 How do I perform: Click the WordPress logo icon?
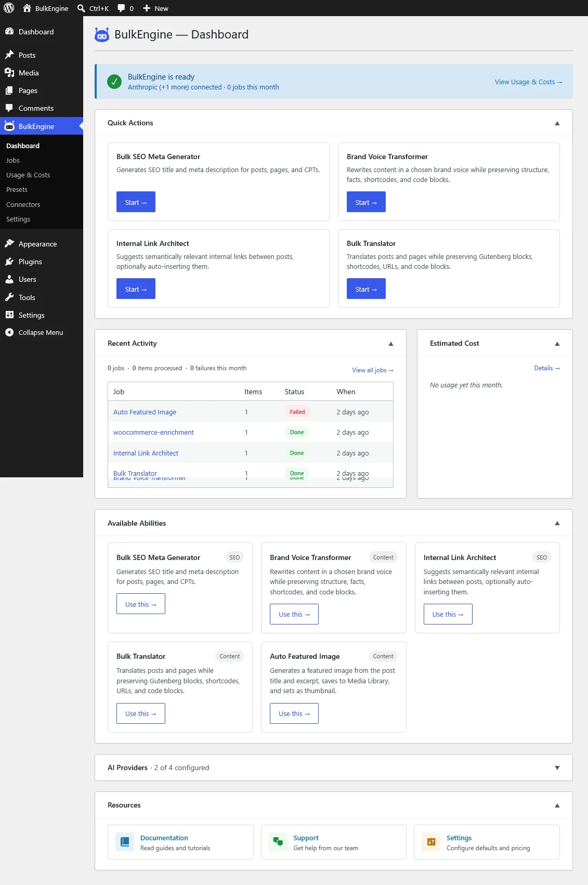tap(9, 8)
